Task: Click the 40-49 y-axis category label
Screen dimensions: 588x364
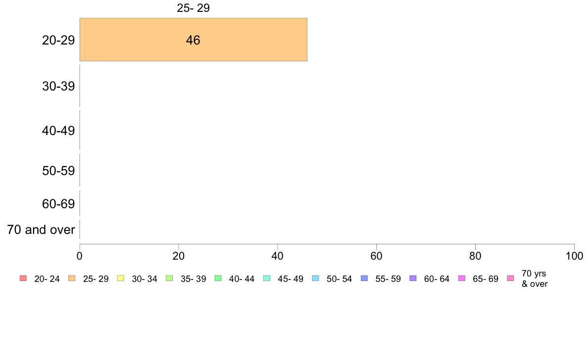Action: click(x=58, y=131)
